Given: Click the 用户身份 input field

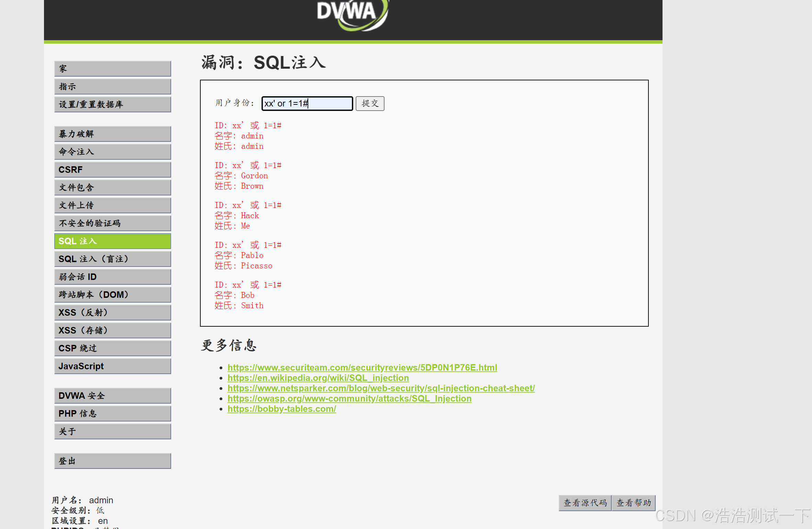Looking at the screenshot, I should [x=307, y=103].
